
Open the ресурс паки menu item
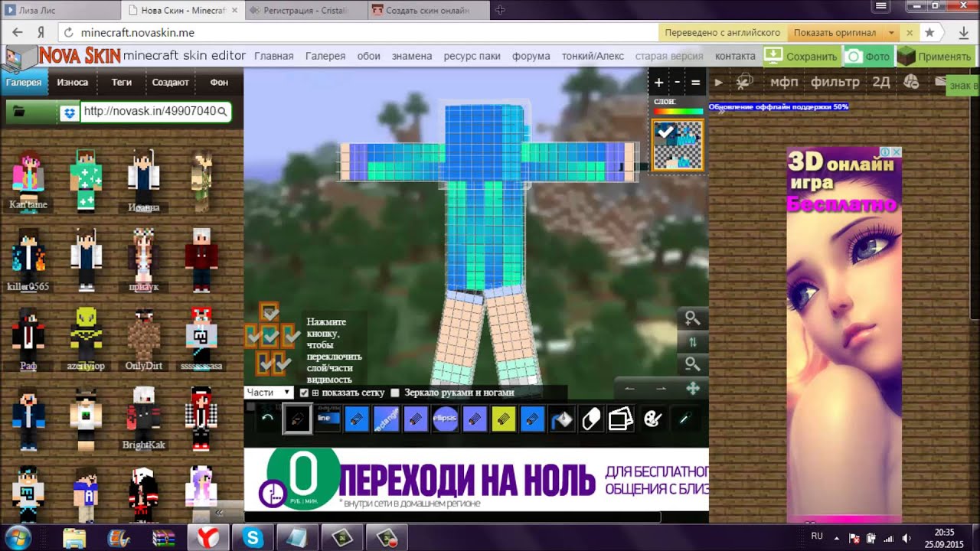472,56
